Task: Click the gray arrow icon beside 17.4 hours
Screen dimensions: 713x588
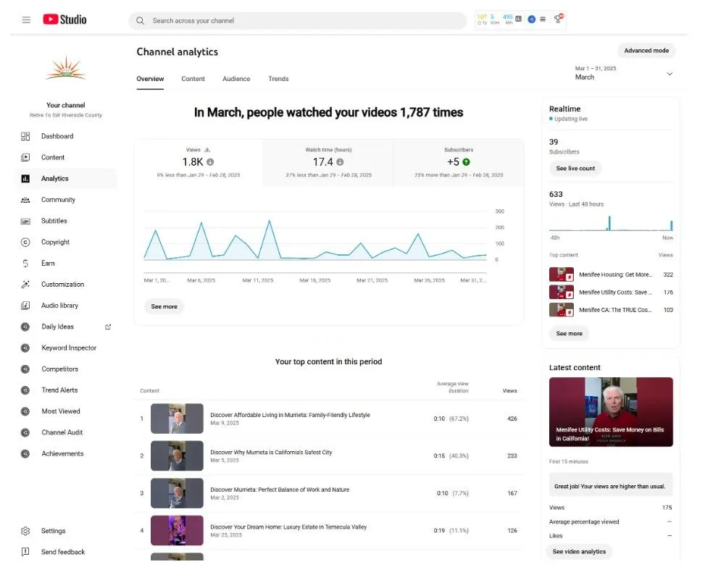Action: coord(340,161)
